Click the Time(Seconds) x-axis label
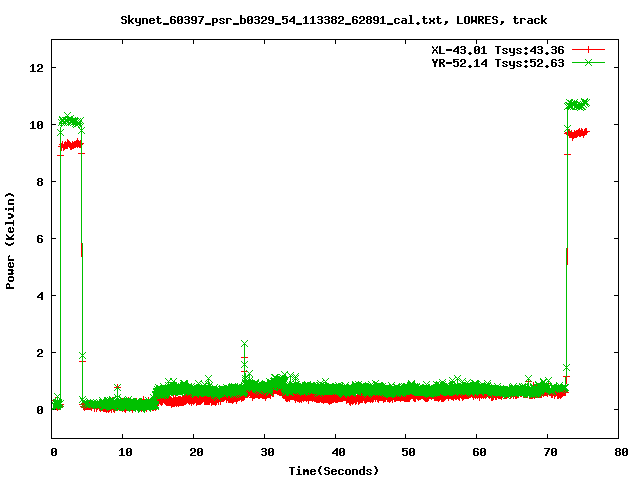The width and height of the screenshot is (640, 480). [x=333, y=471]
